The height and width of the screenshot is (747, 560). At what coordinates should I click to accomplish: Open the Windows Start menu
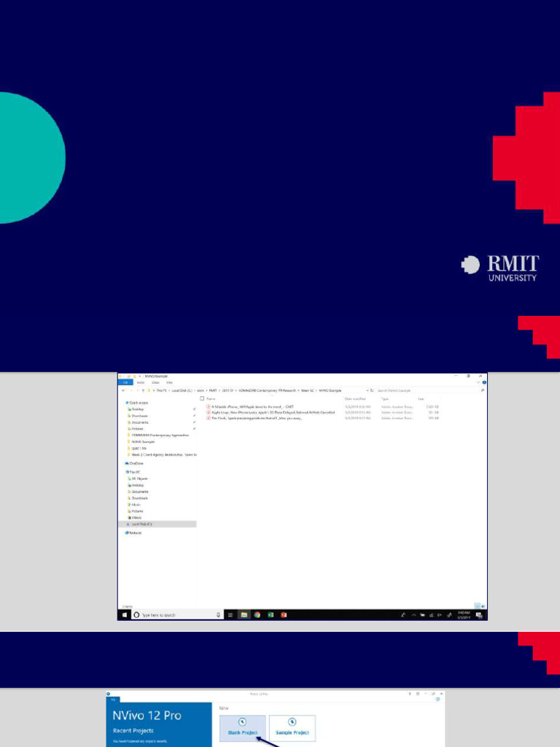click(x=124, y=615)
